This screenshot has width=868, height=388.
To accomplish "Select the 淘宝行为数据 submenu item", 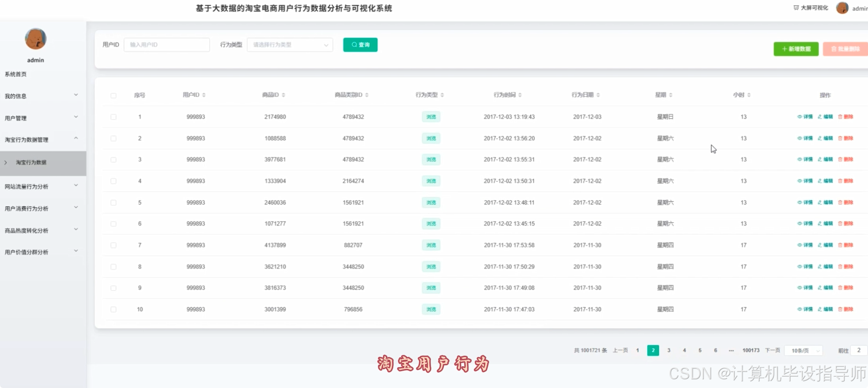I will coord(43,163).
